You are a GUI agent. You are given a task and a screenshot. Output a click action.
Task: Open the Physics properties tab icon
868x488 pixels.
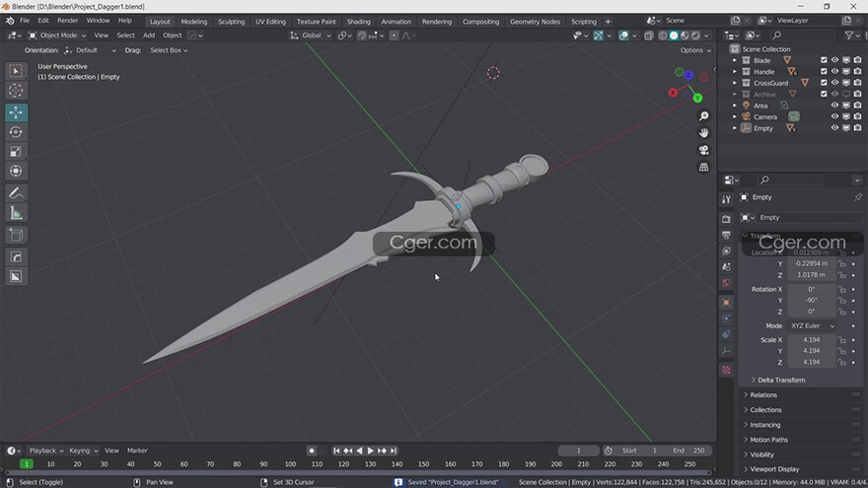tap(726, 318)
